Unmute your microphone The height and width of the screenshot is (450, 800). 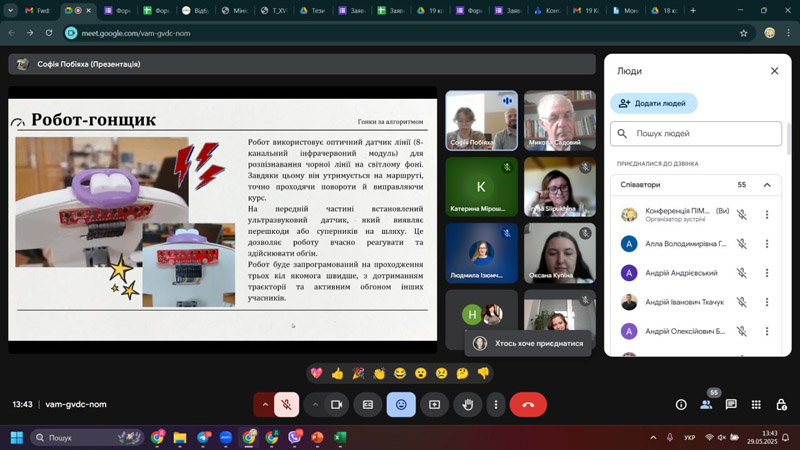[x=286, y=405]
